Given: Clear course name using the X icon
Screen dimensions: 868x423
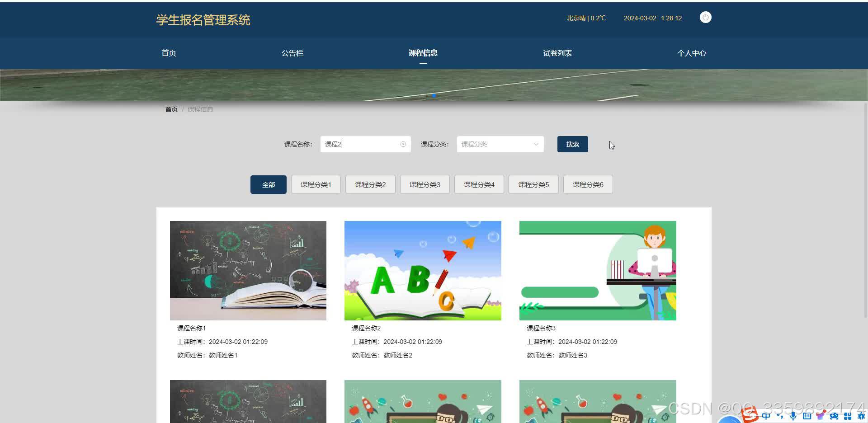Looking at the screenshot, I should pos(403,144).
